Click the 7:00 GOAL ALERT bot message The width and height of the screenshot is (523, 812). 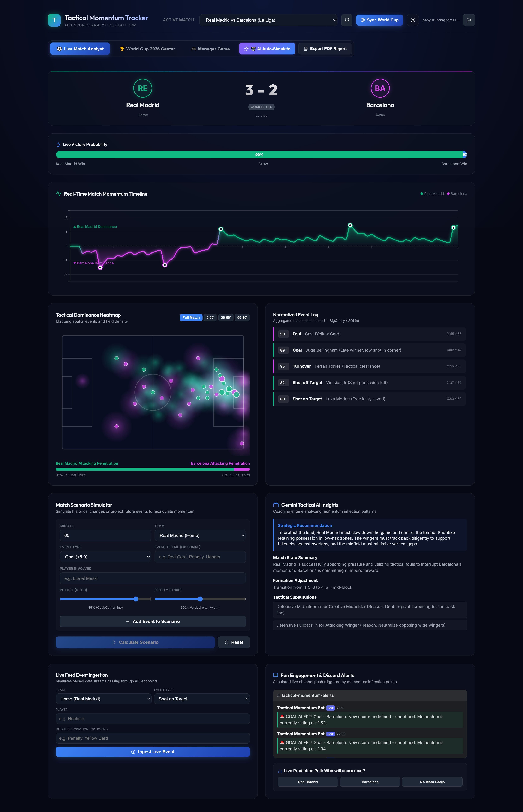click(370, 720)
